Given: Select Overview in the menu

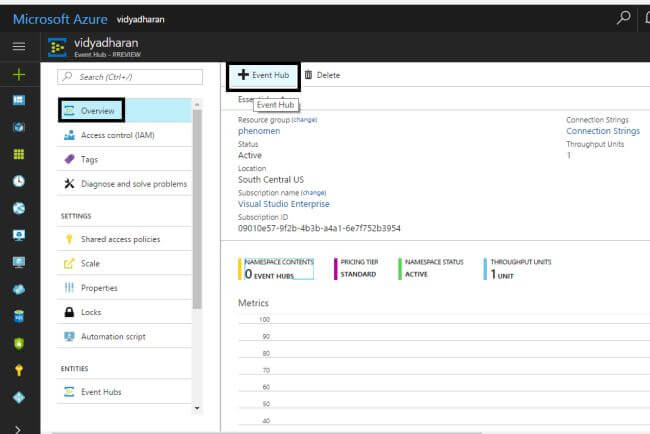Looking at the screenshot, I should pyautogui.click(x=124, y=111).
